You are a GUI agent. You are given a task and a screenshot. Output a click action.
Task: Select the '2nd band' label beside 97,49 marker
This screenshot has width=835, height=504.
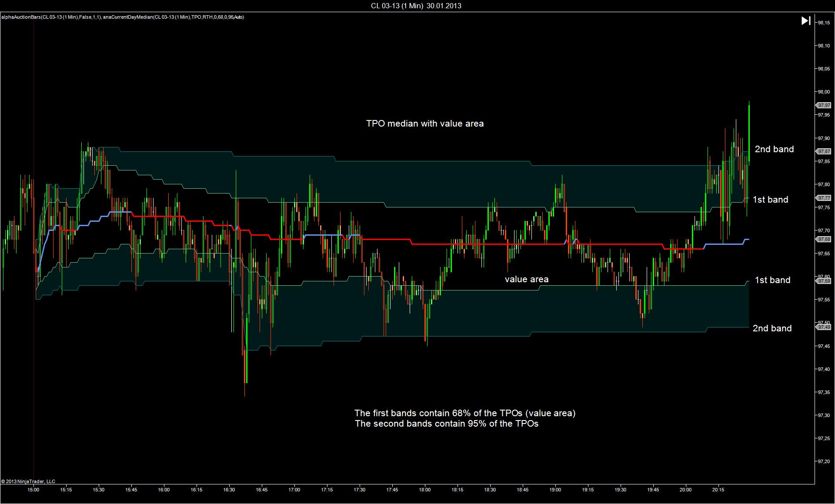[x=772, y=328]
